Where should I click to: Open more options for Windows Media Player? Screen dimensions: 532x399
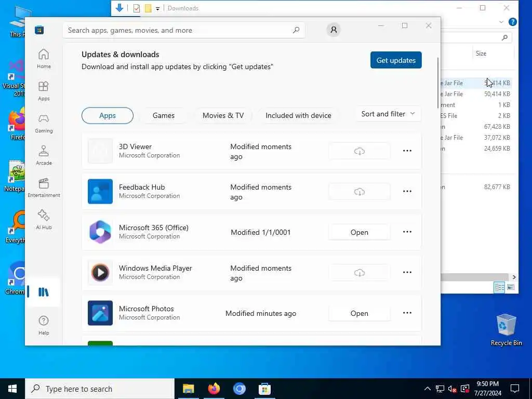[x=407, y=272]
